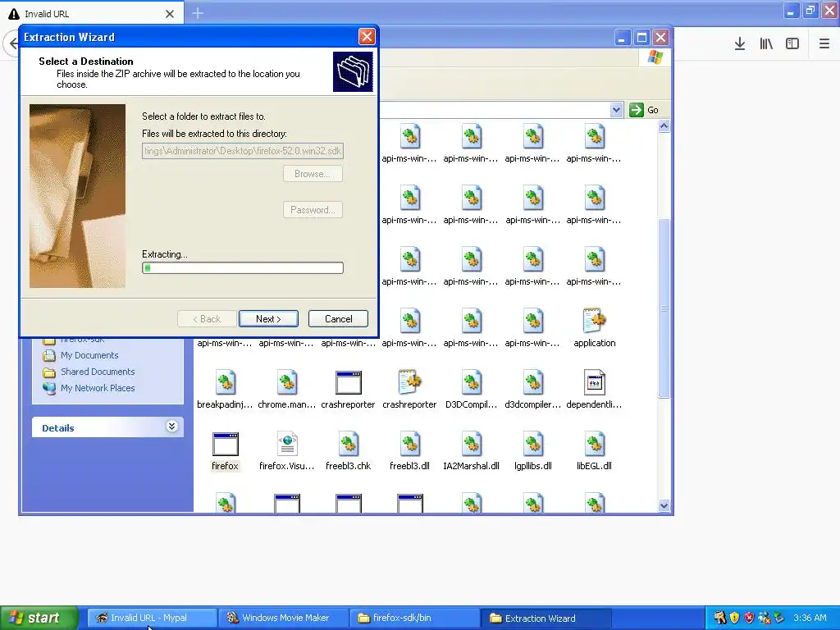Click the Details panel heading

point(58,428)
